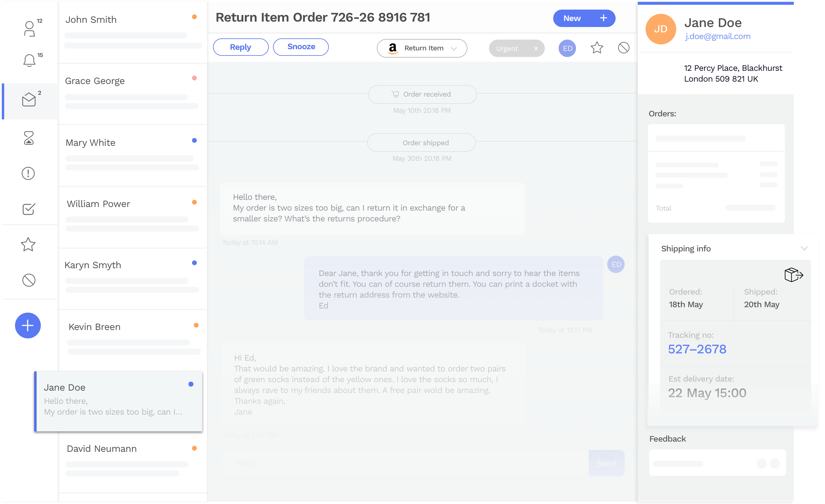Image resolution: width=825 pixels, height=504 pixels.
Task: Open the contacts icon with badge 12
Action: tap(29, 28)
